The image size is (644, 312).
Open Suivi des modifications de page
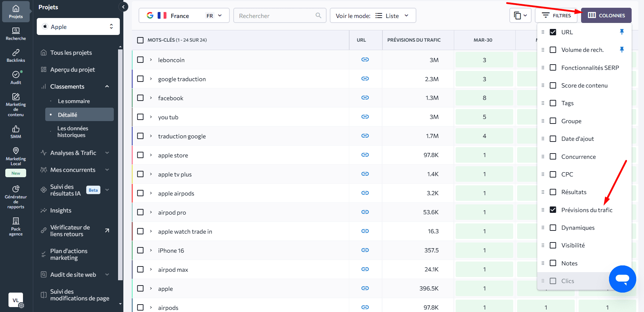coord(80,295)
